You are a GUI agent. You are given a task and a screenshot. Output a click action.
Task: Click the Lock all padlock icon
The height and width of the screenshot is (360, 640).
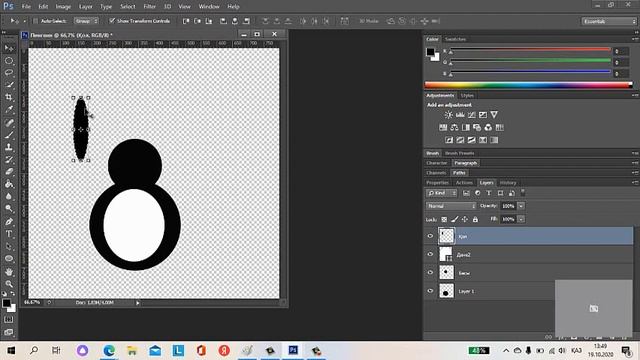[x=475, y=220]
